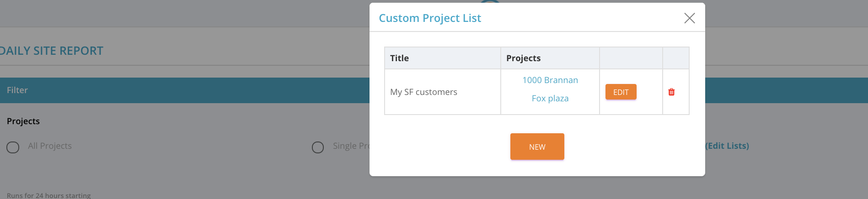This screenshot has width=868, height=199.
Task: Select the All Projects radio button
Action: pyautogui.click(x=13, y=147)
